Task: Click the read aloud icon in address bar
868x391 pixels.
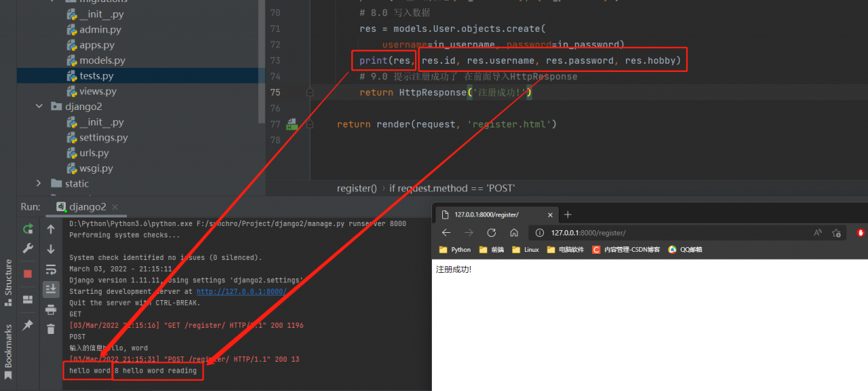Action: point(818,232)
